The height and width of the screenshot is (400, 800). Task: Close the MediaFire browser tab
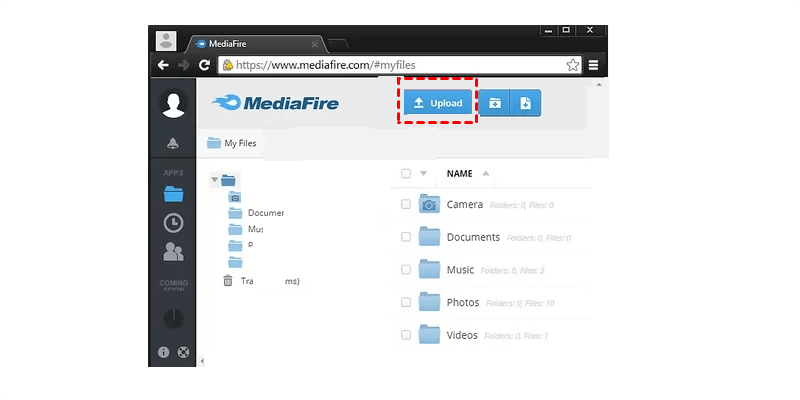click(315, 44)
